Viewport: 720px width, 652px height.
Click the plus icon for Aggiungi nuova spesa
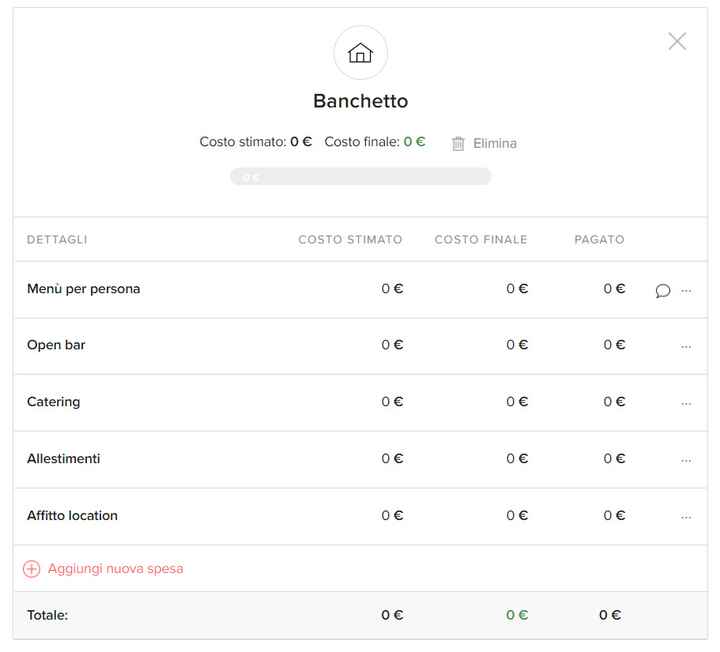(x=31, y=569)
